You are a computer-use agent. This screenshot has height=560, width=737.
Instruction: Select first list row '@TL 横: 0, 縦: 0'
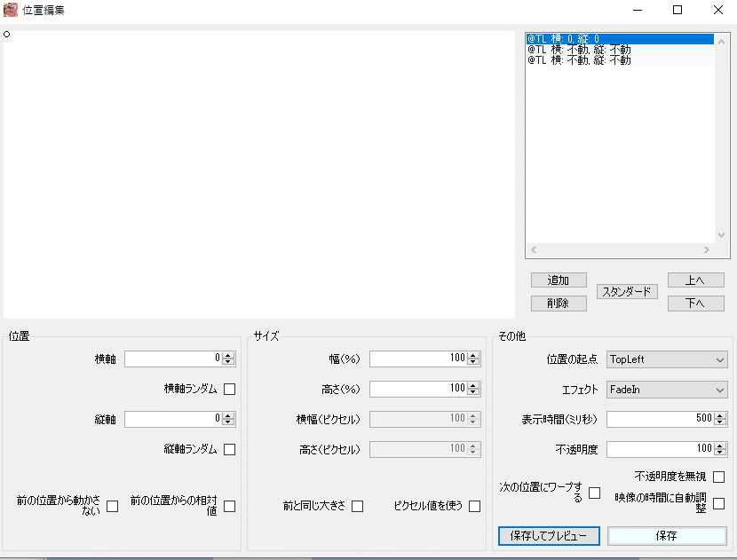click(620, 39)
